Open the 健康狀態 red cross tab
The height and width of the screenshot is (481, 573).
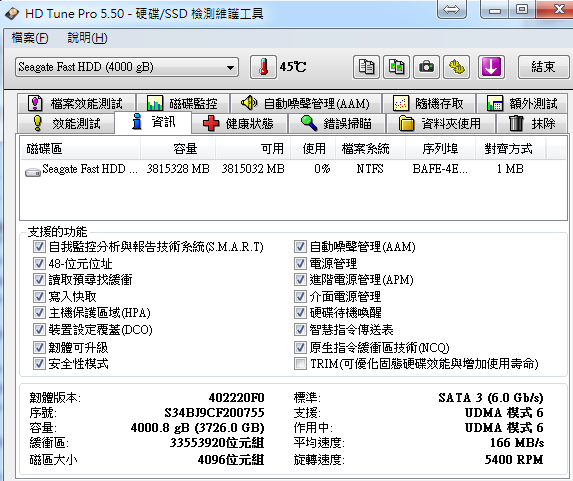click(x=239, y=124)
